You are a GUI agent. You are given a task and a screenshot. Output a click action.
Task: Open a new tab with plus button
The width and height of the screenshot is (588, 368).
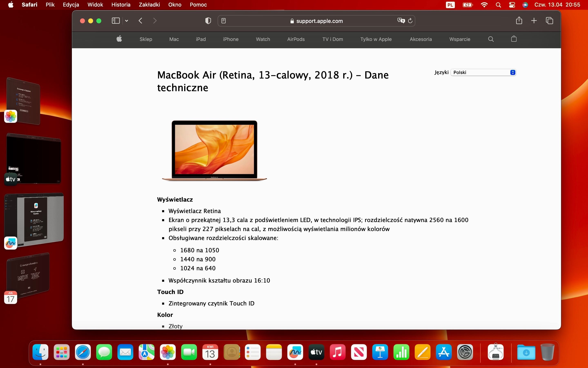coord(534,21)
